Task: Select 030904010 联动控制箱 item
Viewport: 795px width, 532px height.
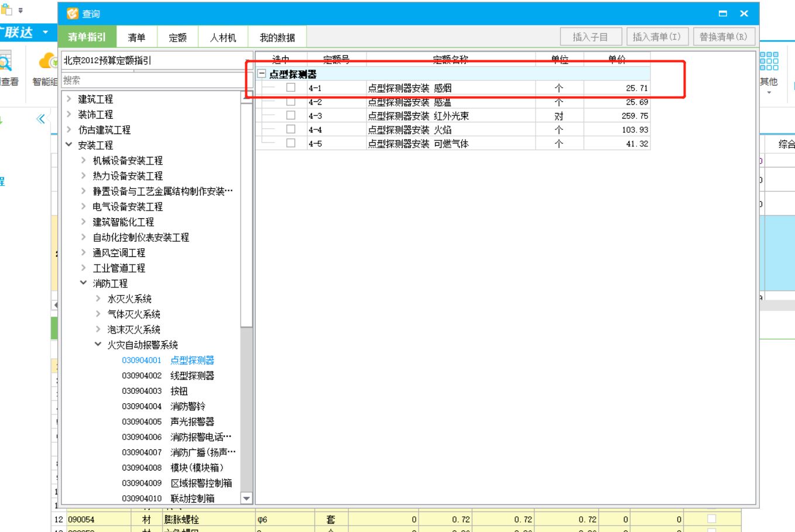Action: 168,498
